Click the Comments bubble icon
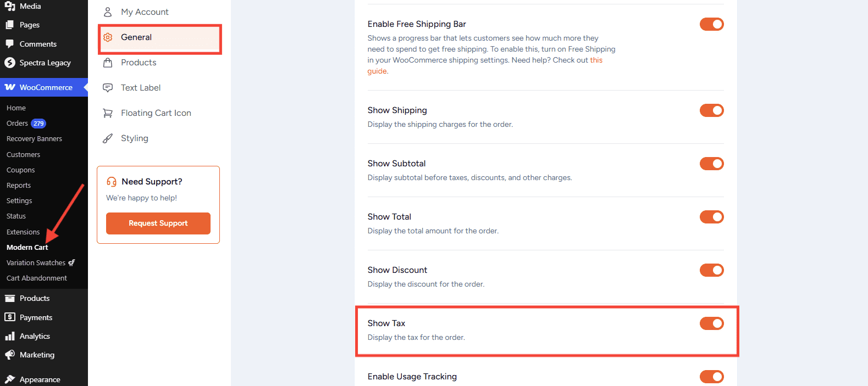Screen dimensions: 868x386 pos(10,44)
